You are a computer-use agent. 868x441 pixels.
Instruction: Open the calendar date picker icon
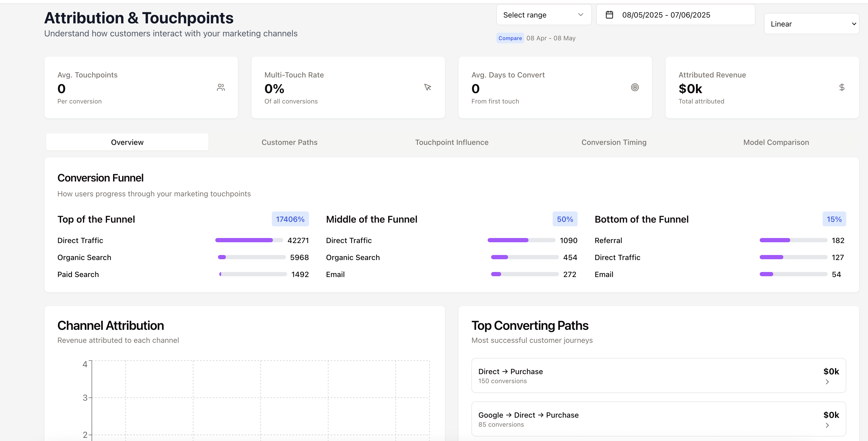pyautogui.click(x=610, y=15)
